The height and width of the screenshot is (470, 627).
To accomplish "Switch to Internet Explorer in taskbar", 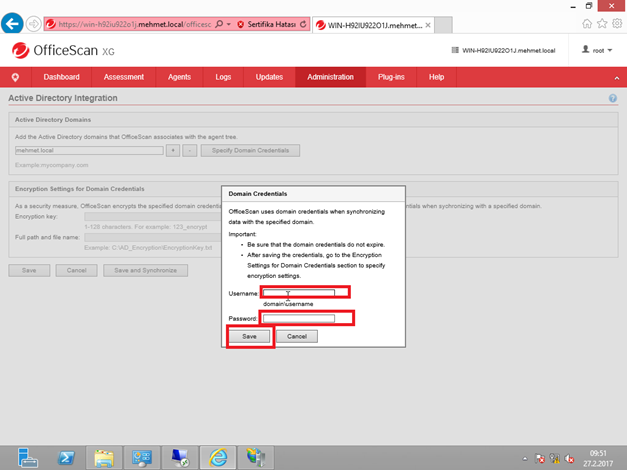I will coord(218,458).
